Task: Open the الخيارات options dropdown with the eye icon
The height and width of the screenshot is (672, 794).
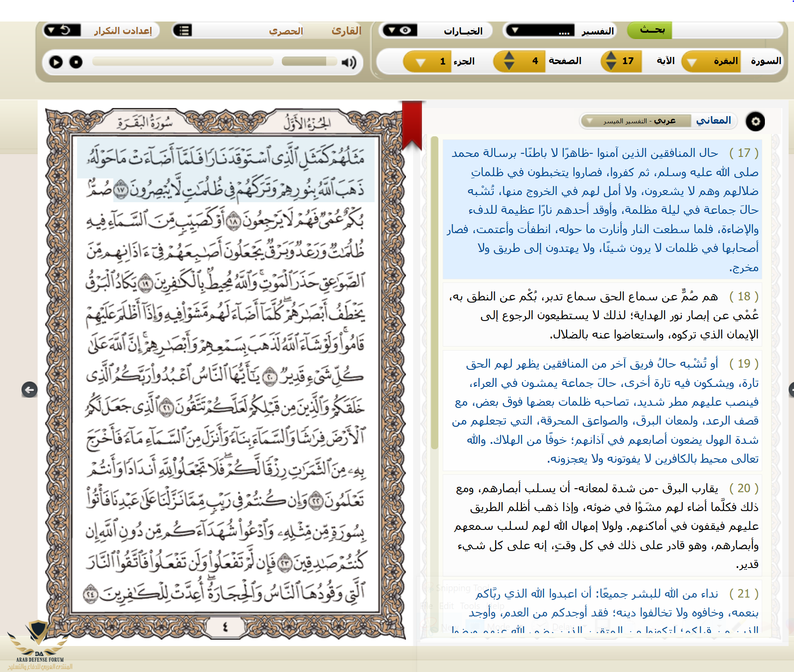Action: tap(399, 30)
